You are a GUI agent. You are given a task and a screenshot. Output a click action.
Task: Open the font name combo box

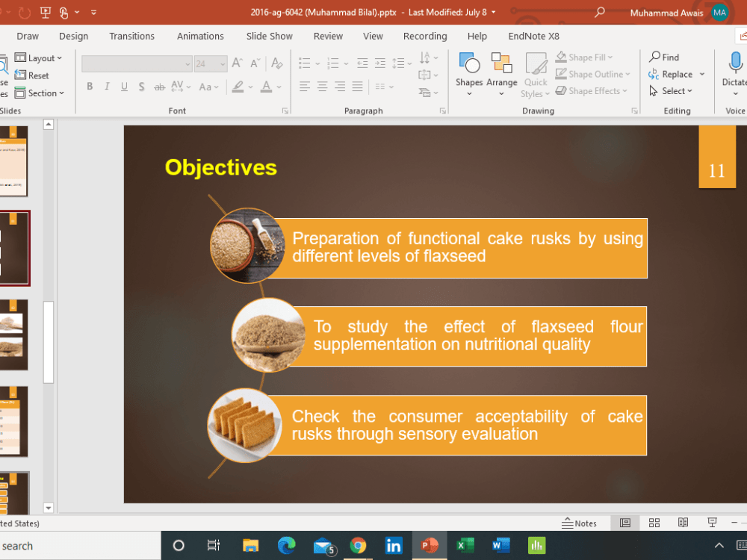coord(137,63)
